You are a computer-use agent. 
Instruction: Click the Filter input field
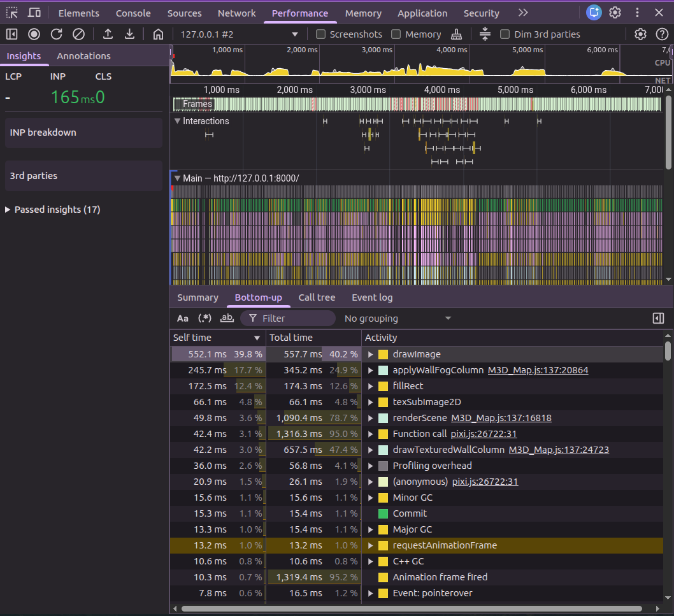288,319
